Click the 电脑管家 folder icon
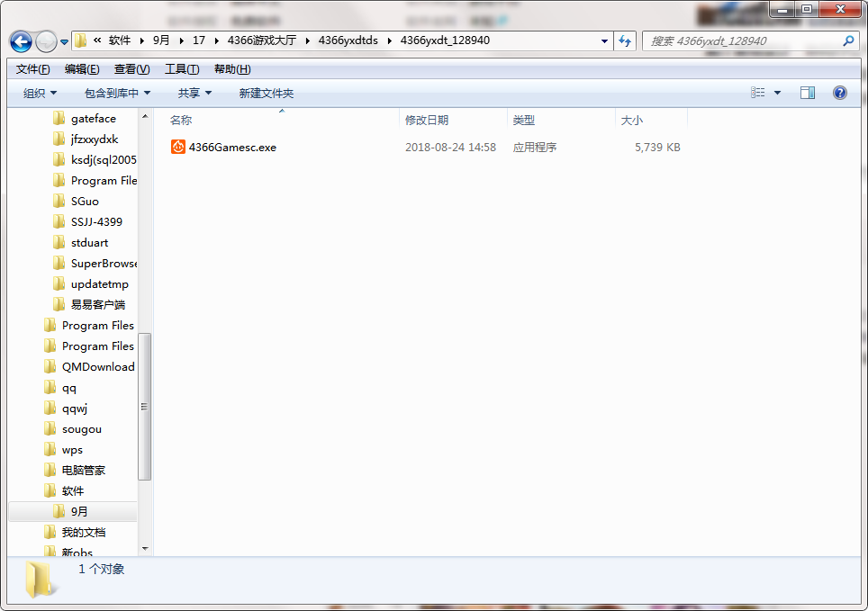 tap(50, 470)
